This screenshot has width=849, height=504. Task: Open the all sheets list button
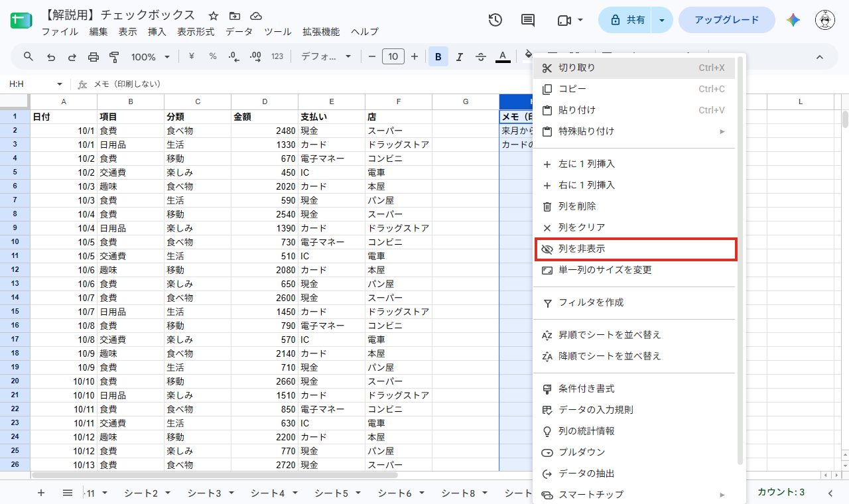pos(68,493)
